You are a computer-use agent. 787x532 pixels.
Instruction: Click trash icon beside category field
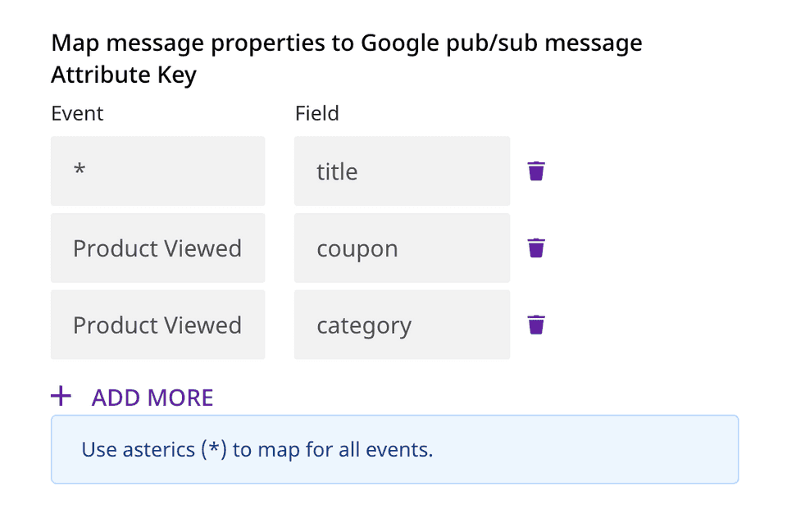coord(536,325)
